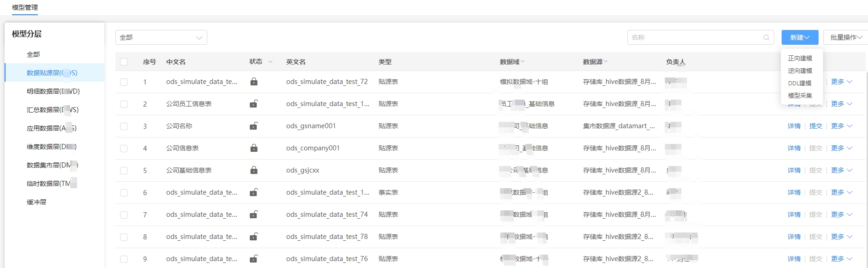Select the checkbox for row 5
868x268 pixels.
(124, 170)
